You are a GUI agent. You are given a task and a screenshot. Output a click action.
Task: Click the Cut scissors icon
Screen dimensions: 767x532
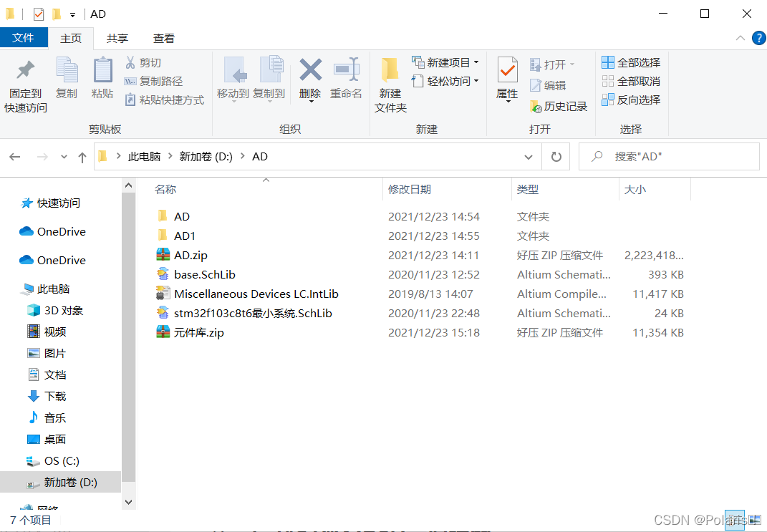130,62
